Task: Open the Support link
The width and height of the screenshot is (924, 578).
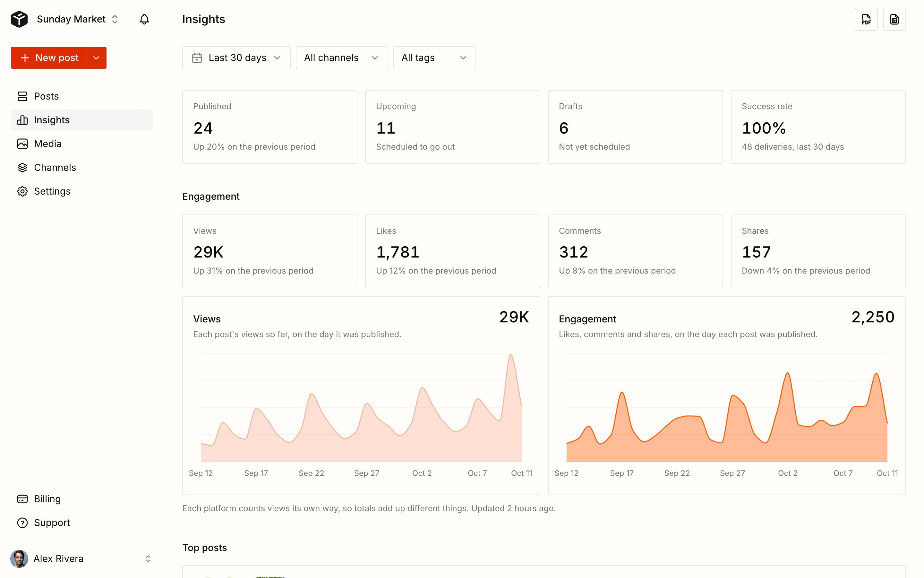Action: pos(82,522)
